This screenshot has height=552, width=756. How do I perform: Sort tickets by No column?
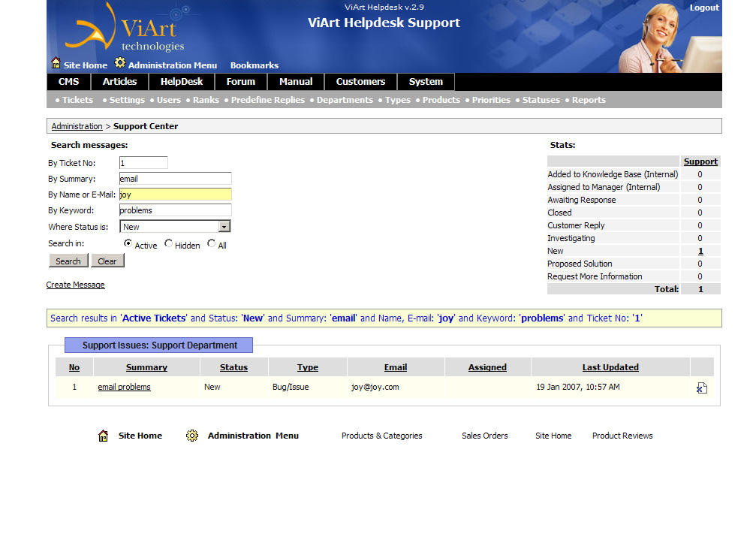pos(74,367)
